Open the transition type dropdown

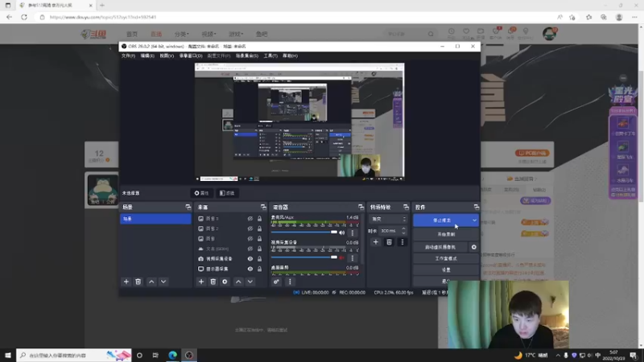(x=388, y=219)
